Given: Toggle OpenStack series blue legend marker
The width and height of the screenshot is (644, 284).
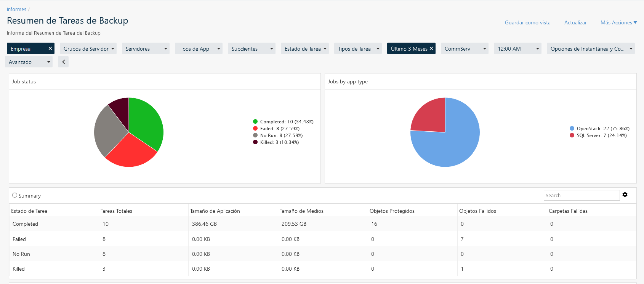Looking at the screenshot, I should [572, 128].
